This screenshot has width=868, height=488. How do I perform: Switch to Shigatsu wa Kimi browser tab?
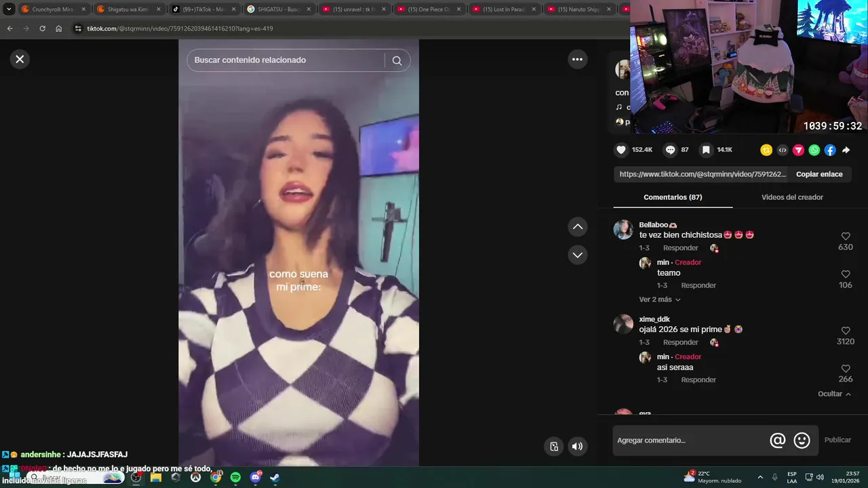tap(128, 9)
